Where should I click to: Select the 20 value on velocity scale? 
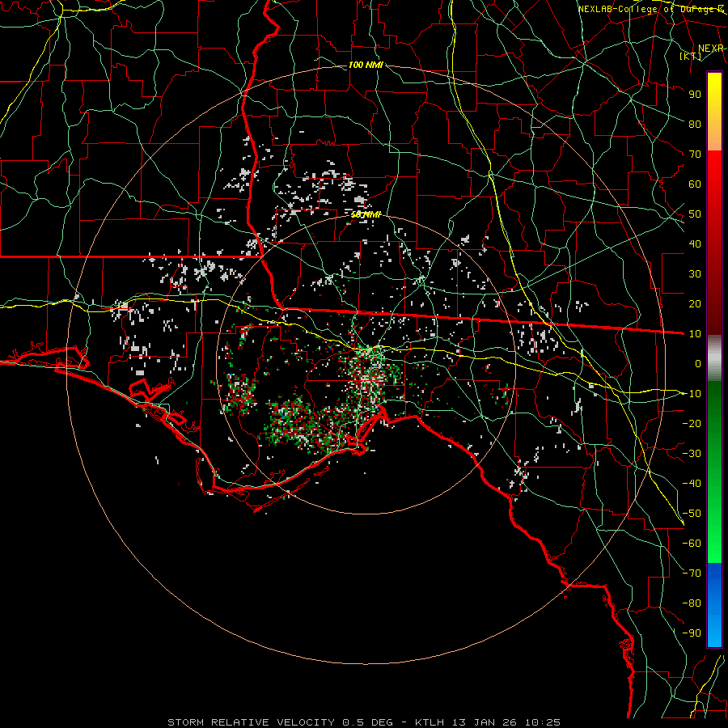click(x=695, y=303)
